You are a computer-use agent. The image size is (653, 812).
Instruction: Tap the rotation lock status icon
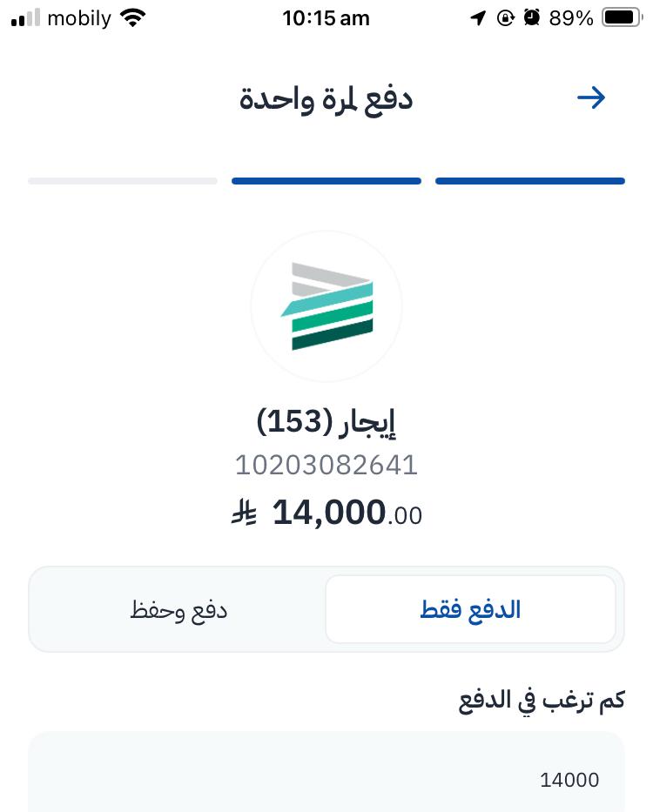point(505,18)
